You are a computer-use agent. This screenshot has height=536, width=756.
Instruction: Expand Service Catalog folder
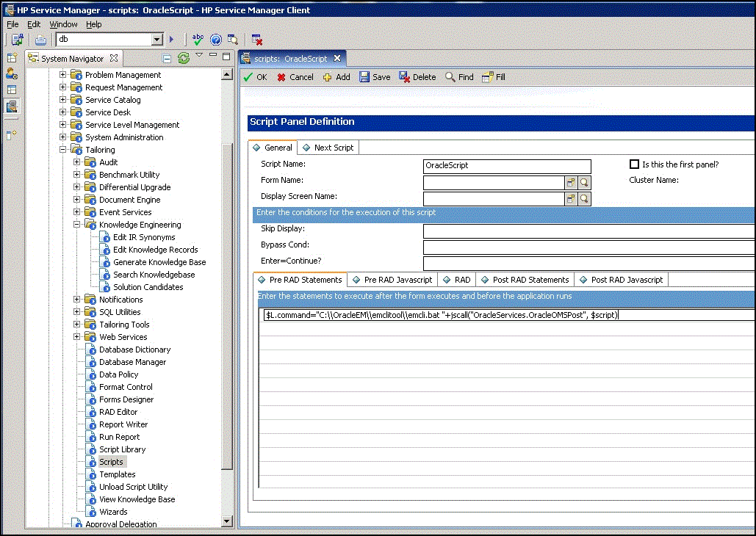62,99
